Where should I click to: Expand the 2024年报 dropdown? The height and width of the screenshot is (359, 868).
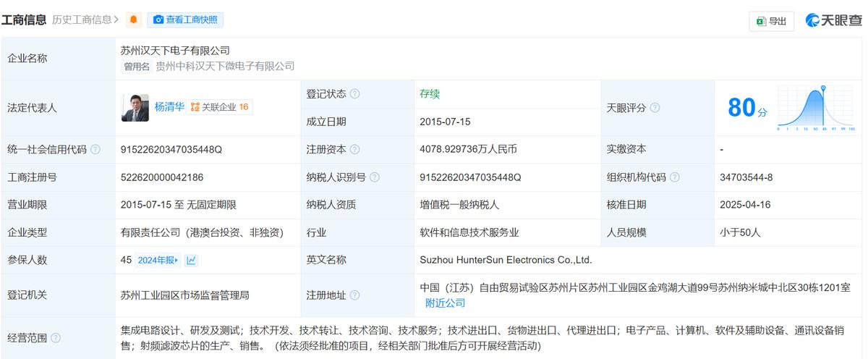[x=158, y=260]
